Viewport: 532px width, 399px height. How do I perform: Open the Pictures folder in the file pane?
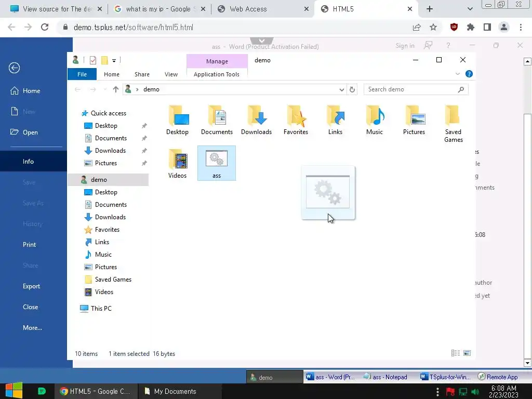[x=414, y=121]
